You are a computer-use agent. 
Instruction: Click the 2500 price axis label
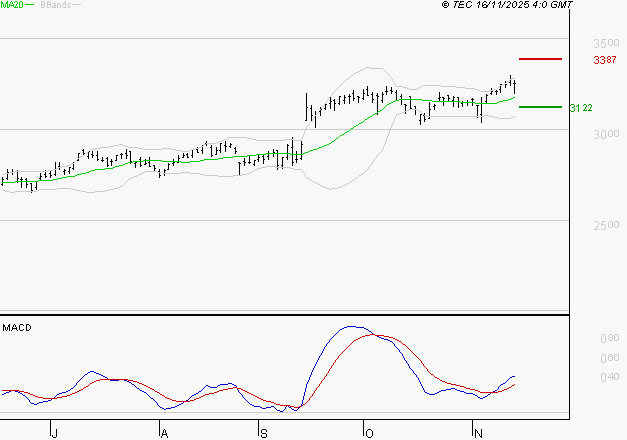606,225
